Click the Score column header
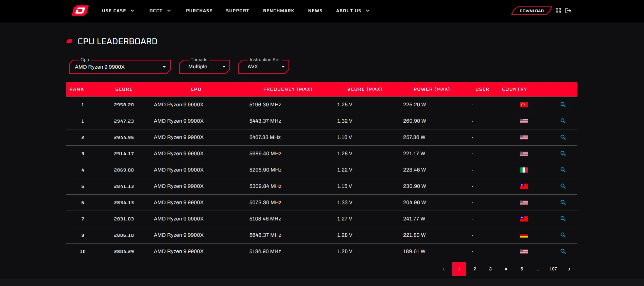 pos(124,89)
